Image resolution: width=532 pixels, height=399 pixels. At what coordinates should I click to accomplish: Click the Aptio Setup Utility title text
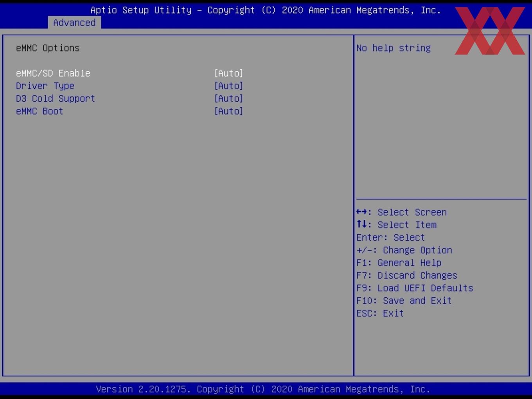tap(266, 10)
